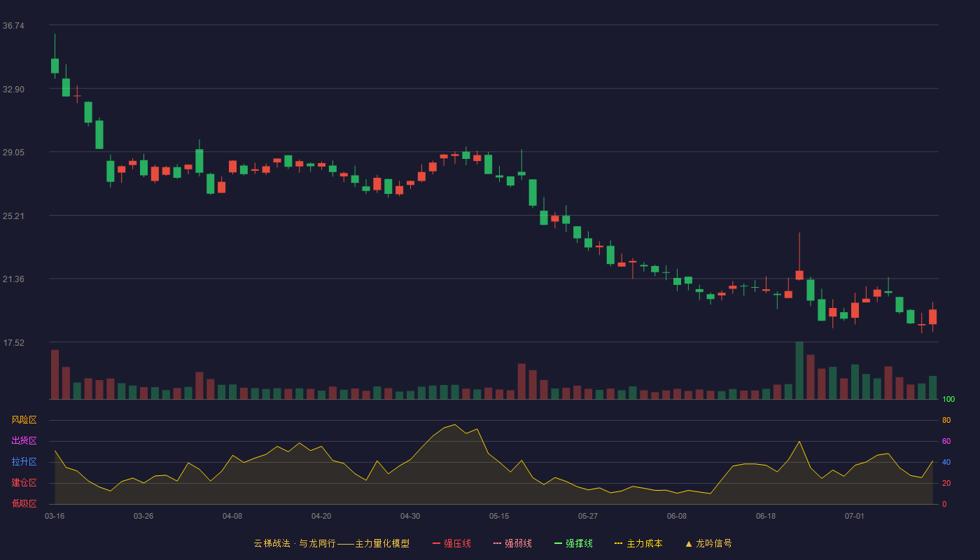
Task: Select the tallest volume bar in late June
Action: tap(799, 370)
